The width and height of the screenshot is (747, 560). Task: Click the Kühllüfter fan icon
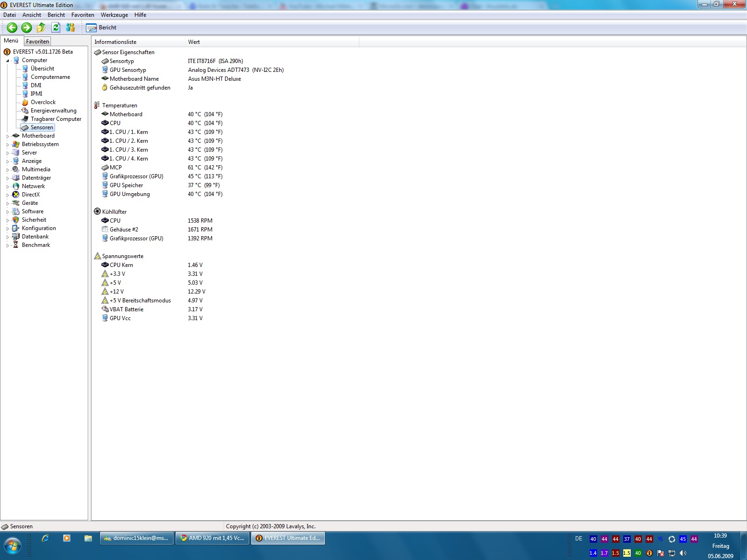[98, 211]
